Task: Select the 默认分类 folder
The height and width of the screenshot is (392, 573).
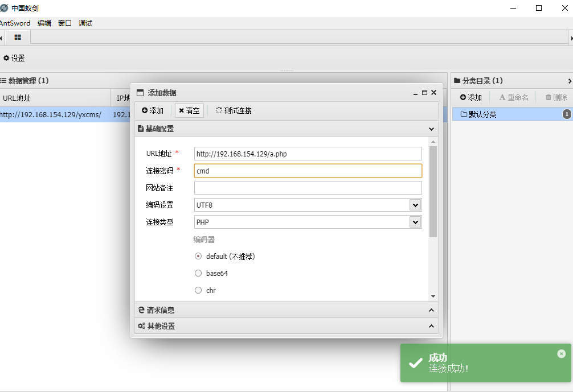Action: pyautogui.click(x=512, y=114)
